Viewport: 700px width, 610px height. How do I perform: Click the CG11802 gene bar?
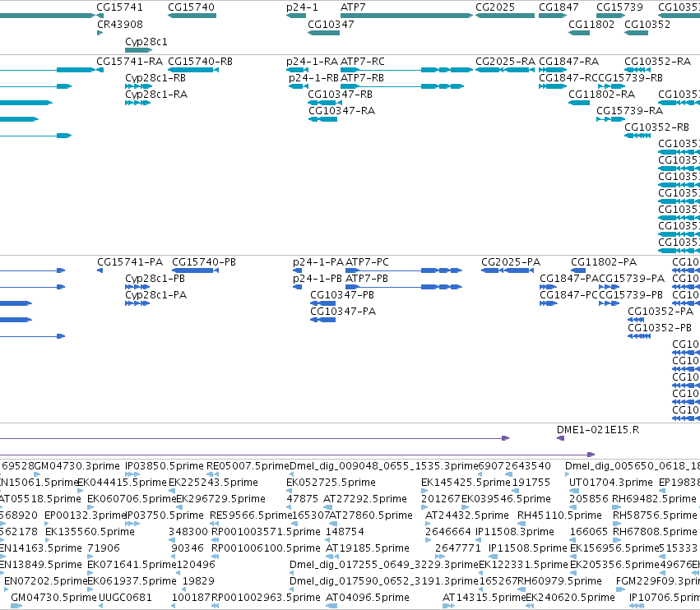(x=579, y=33)
